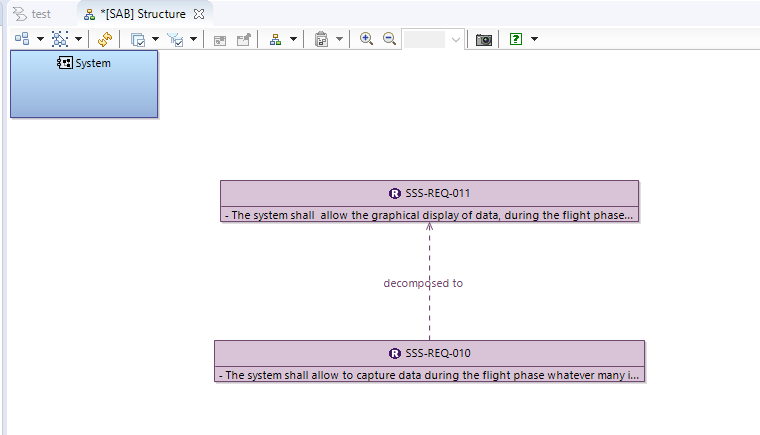
Task: Zoom in with the magnifier plus icon
Action: coord(366,39)
